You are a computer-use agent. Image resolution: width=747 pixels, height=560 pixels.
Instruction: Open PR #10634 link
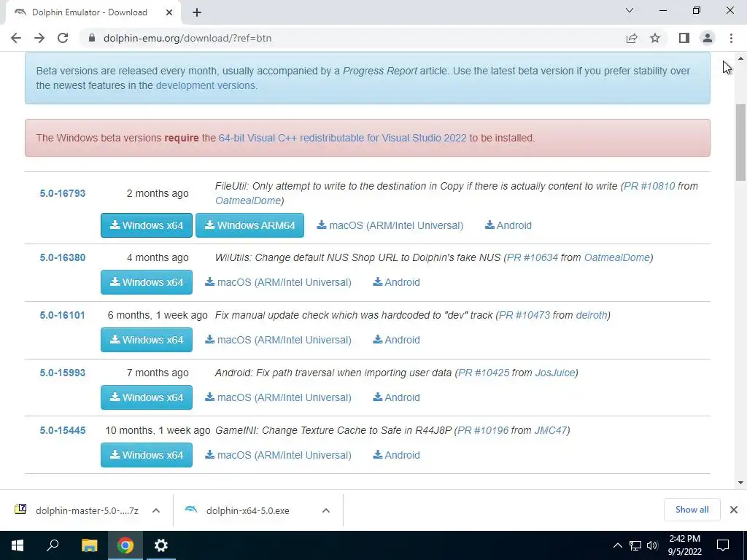532,257
